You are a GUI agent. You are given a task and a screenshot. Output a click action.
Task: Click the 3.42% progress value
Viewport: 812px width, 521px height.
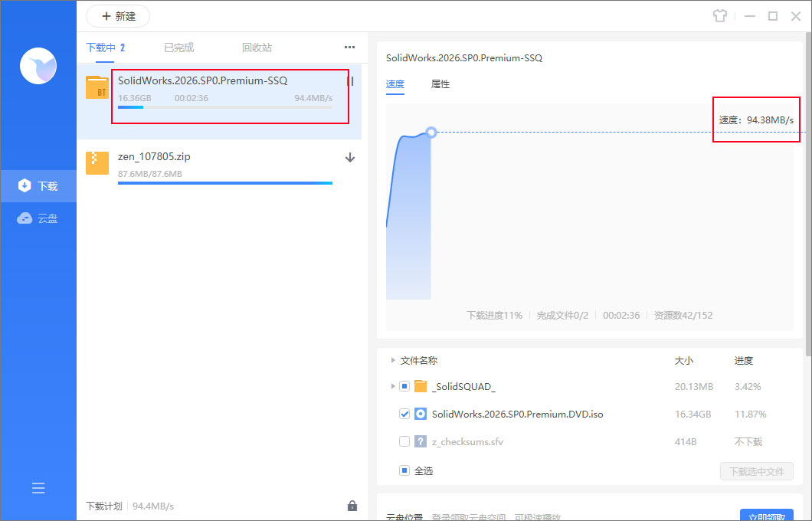tap(748, 386)
